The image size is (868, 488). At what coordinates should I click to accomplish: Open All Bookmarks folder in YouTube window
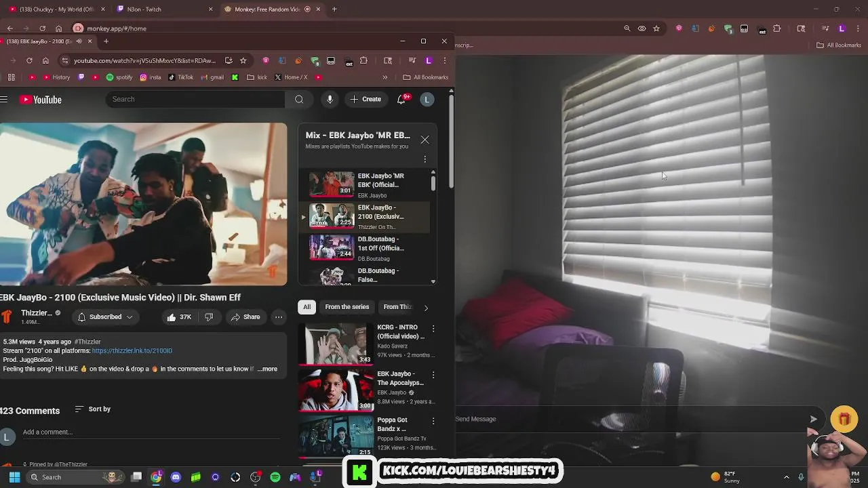(426, 77)
